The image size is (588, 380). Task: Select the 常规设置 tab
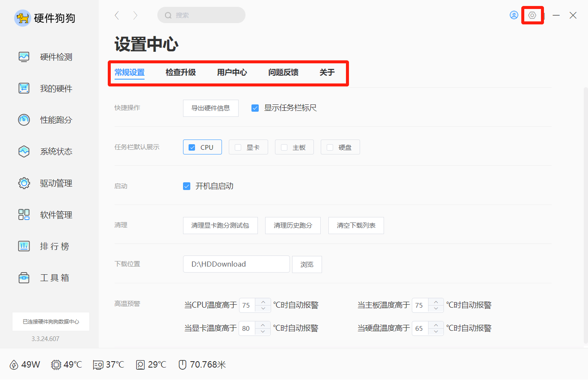click(x=130, y=72)
